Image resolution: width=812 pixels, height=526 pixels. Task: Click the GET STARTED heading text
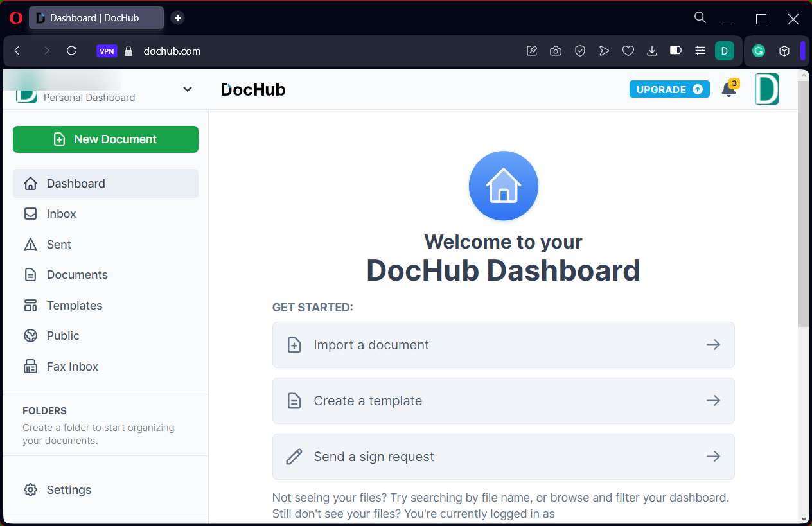313,308
